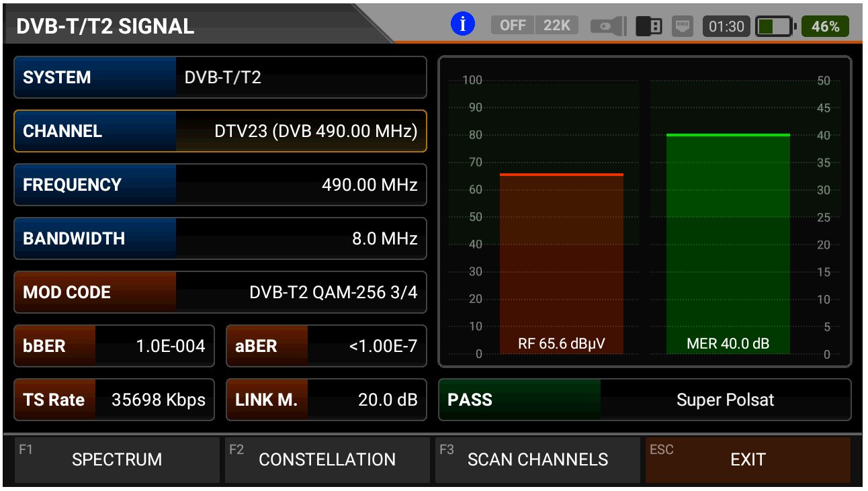
Task: Open the BANDWIDTH 8.0 MHz selector
Action: 220,238
